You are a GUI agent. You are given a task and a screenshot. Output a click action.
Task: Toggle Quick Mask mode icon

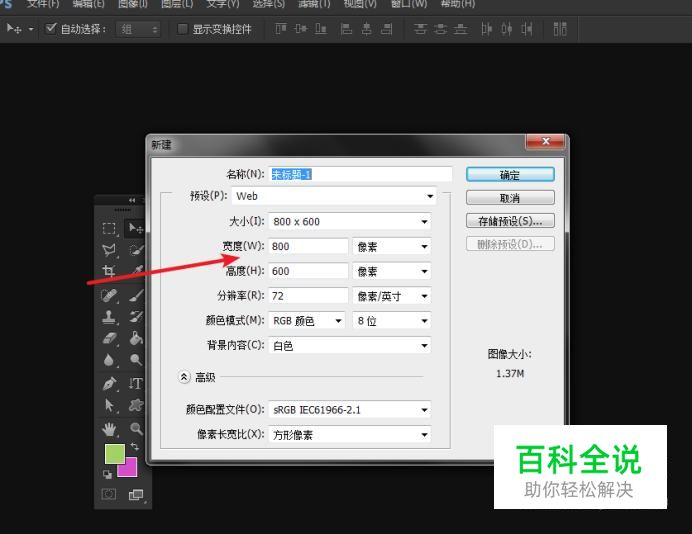coord(109,494)
